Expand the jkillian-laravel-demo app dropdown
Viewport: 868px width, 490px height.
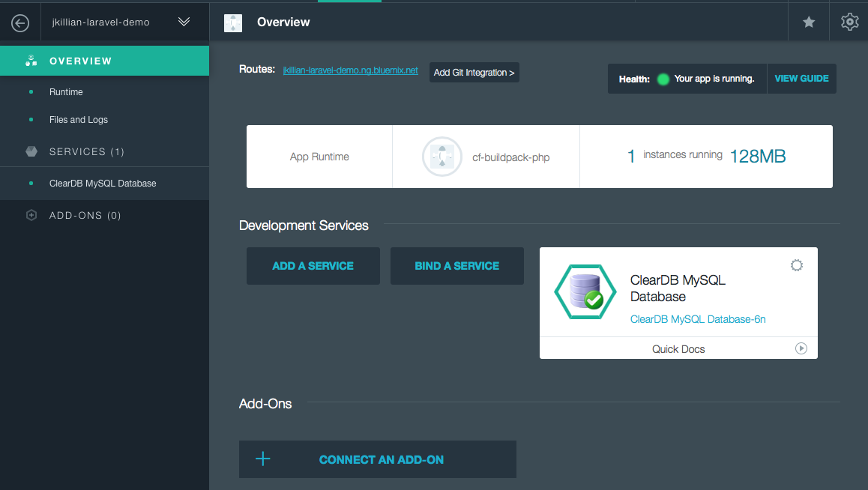pyautogui.click(x=184, y=22)
